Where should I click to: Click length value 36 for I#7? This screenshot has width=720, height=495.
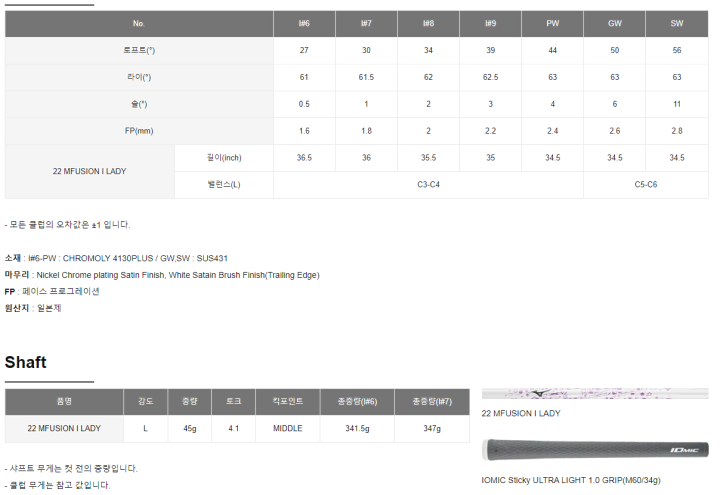pyautogui.click(x=366, y=158)
